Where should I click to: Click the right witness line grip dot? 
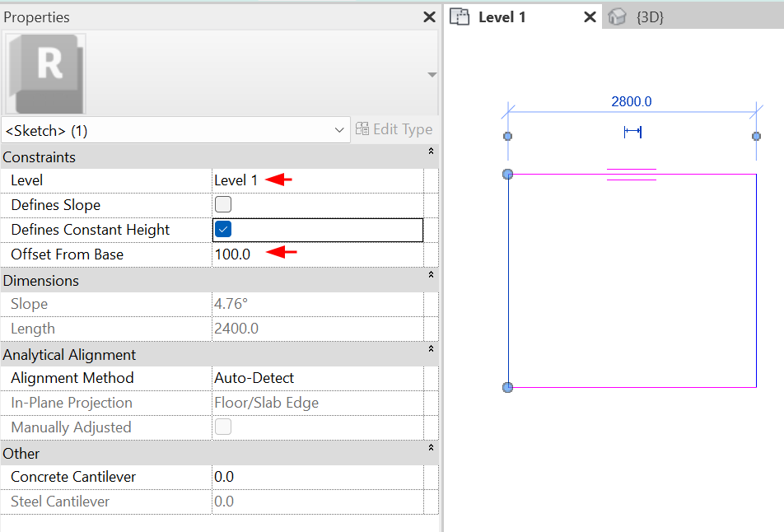click(757, 136)
